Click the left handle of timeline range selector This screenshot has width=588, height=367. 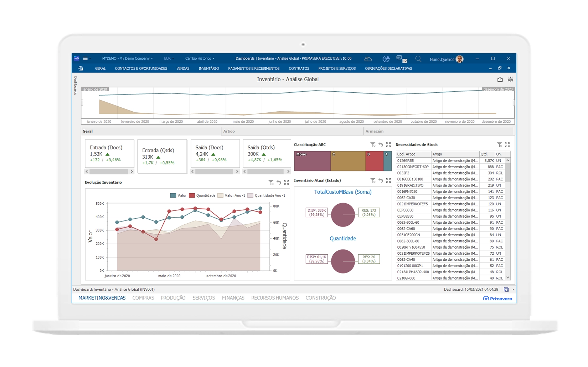click(x=82, y=103)
